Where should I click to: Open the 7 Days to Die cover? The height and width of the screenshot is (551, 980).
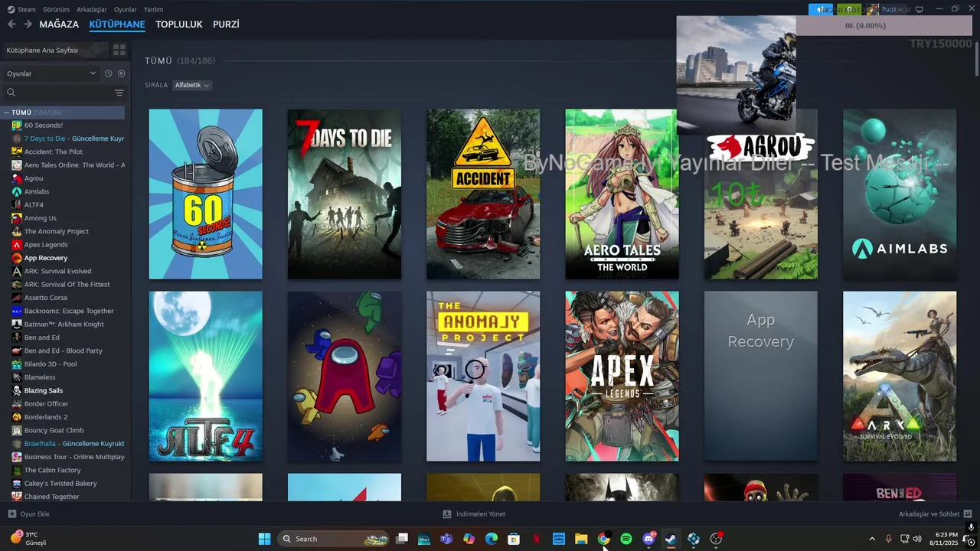[x=345, y=194]
